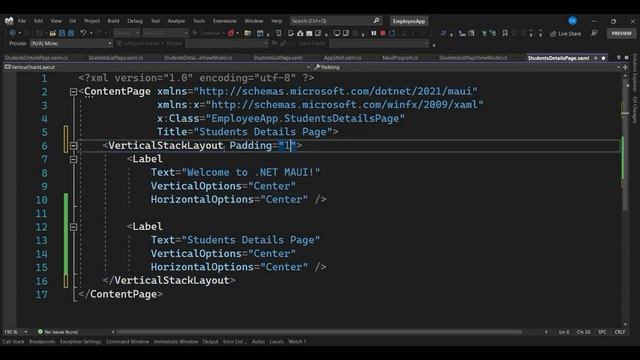640x360 pixels.
Task: Collapse the ContentPage element on line 2
Action: [x=73, y=92]
